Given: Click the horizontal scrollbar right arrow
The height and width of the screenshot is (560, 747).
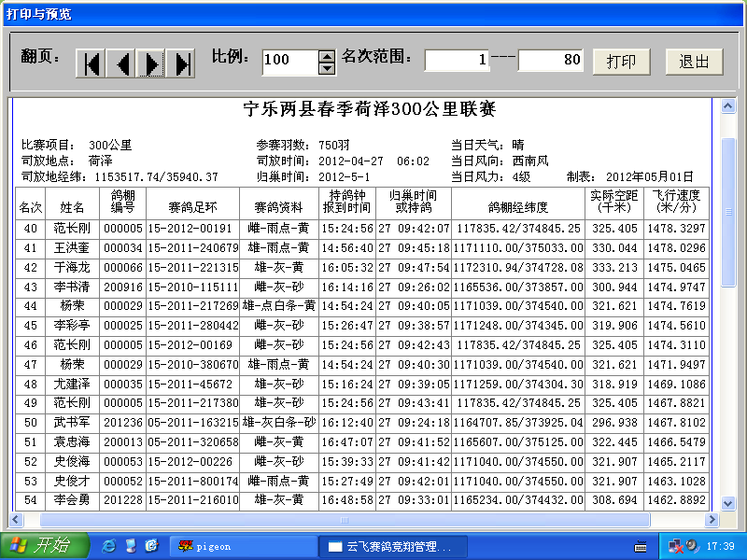Looking at the screenshot, I should click(713, 519).
